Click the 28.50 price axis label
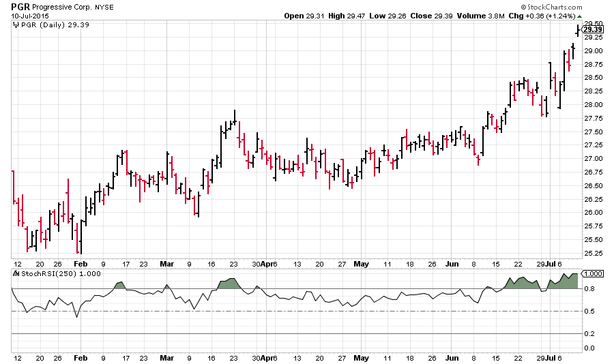The image size is (614, 364). [x=594, y=78]
